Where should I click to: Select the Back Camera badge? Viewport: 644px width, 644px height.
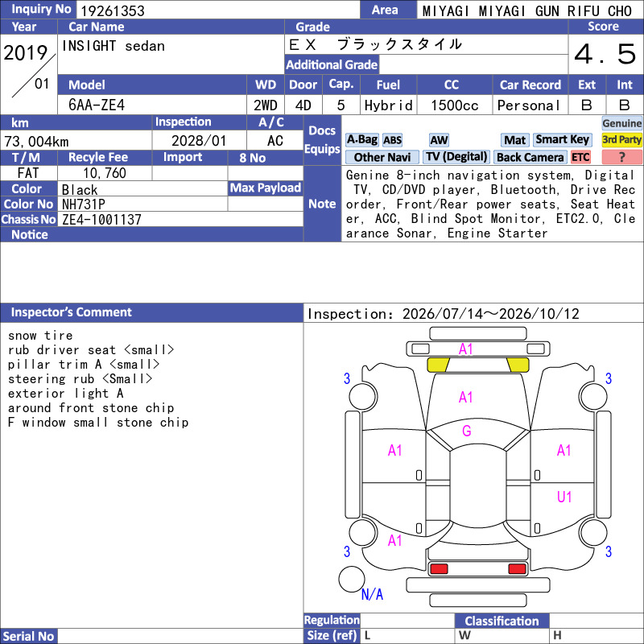530,157
